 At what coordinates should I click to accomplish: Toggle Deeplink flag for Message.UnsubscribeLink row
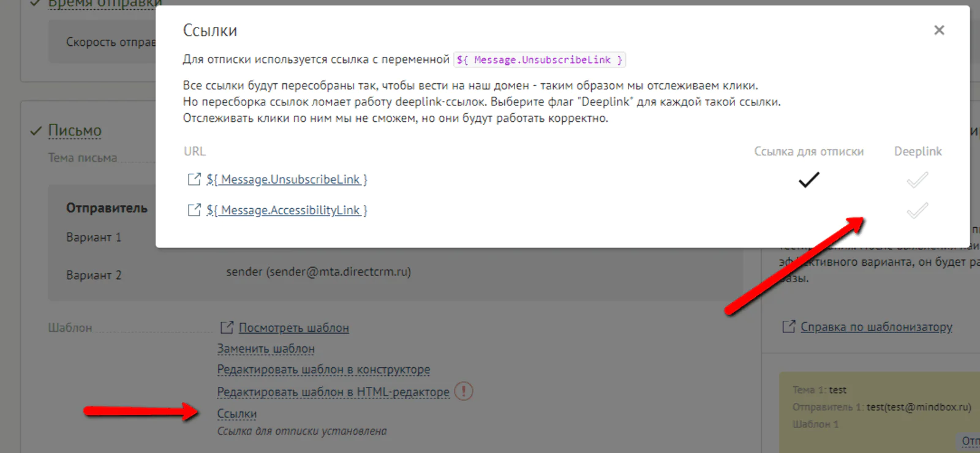918,179
